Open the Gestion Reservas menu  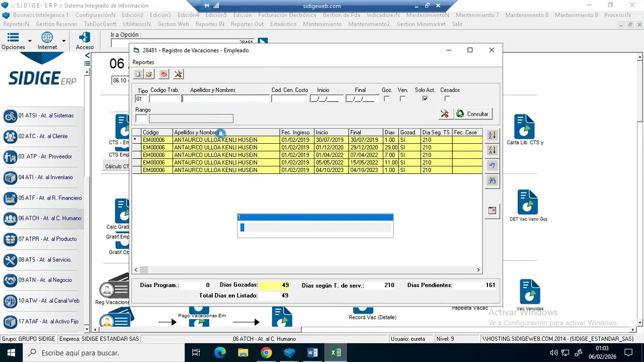click(x=57, y=24)
